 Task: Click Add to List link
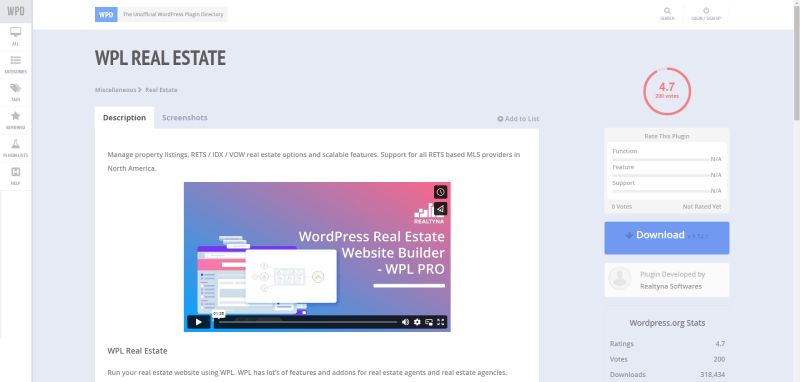point(518,119)
